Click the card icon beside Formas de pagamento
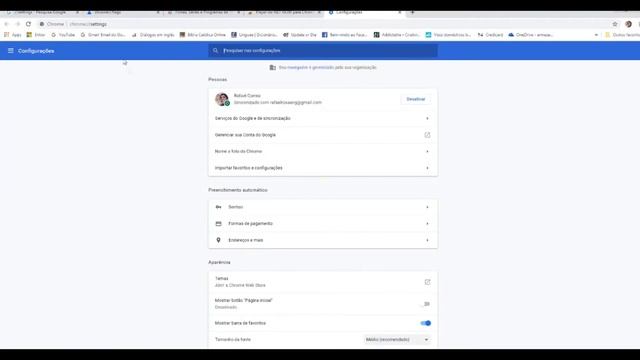Screen dimensions: 640x360 tap(218, 224)
